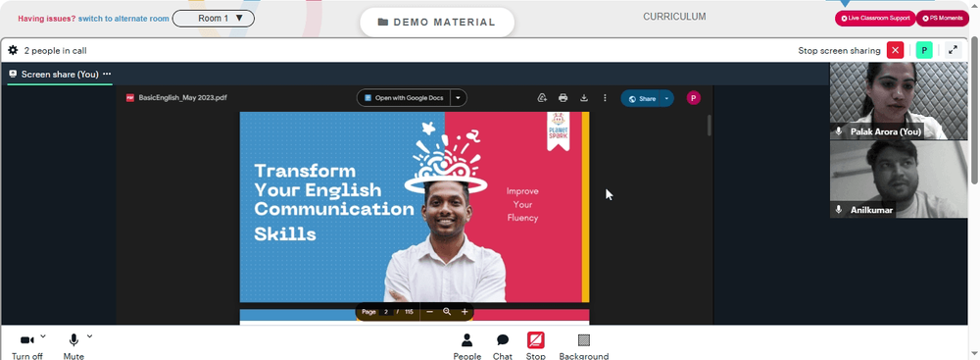Viewport: 980px width, 360px height.
Task: Expand Share button dropdown arrow
Action: (x=667, y=98)
